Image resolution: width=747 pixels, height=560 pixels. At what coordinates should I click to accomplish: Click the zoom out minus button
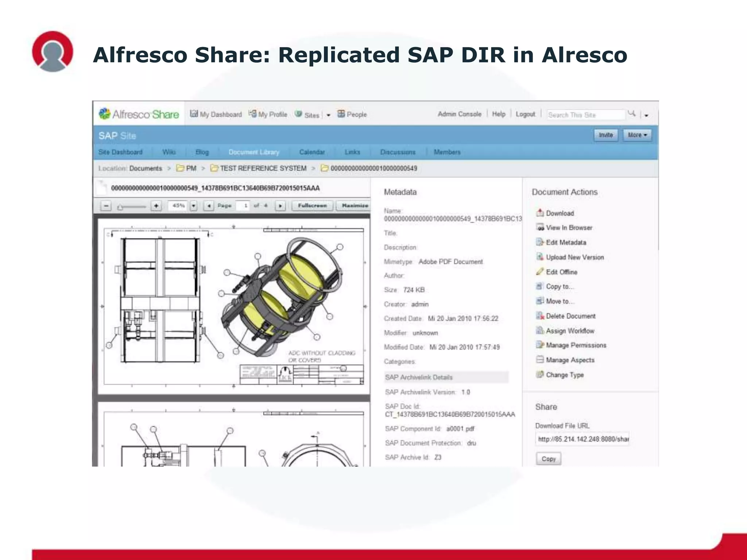[x=106, y=206]
